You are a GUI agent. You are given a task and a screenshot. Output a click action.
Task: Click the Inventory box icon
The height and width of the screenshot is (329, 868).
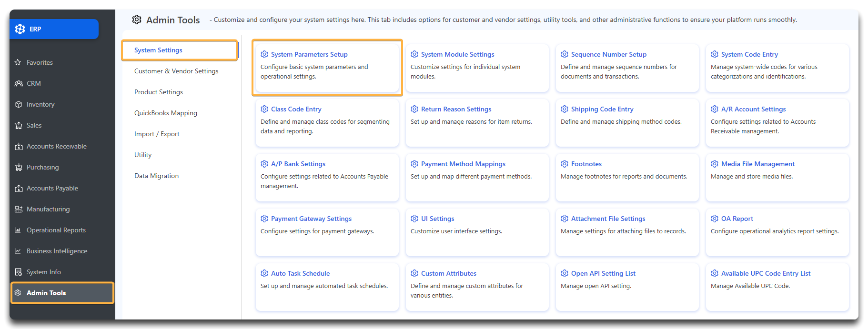(19, 104)
